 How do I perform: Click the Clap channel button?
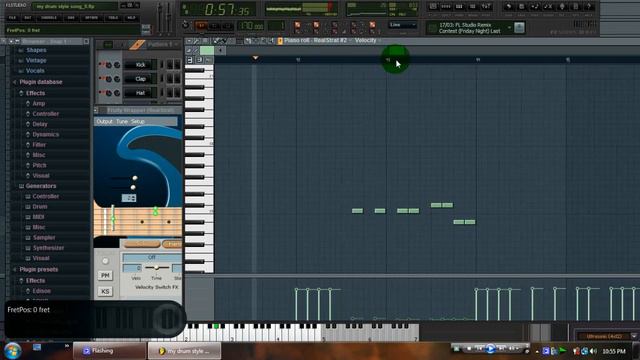(140, 79)
